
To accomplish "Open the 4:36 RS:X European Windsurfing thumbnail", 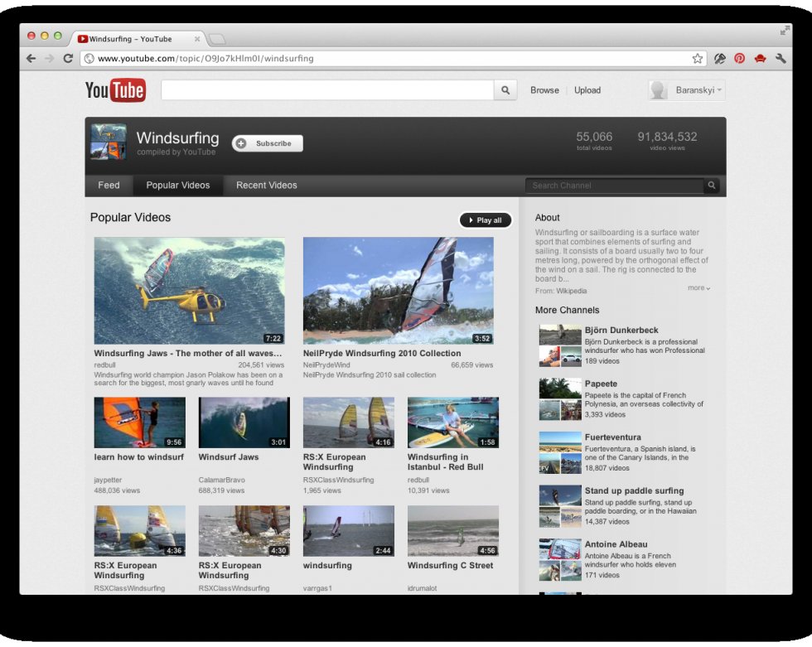I will (140, 531).
